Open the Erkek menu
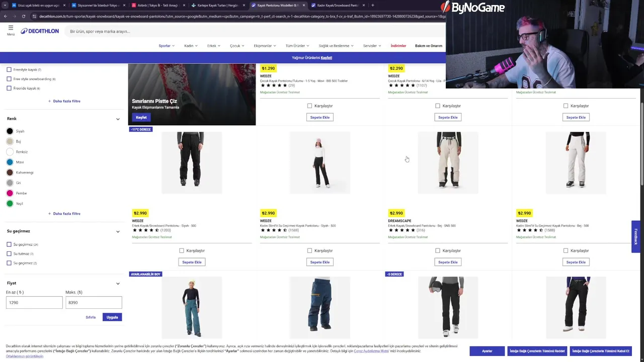The height and width of the screenshot is (362, 644). click(x=214, y=46)
